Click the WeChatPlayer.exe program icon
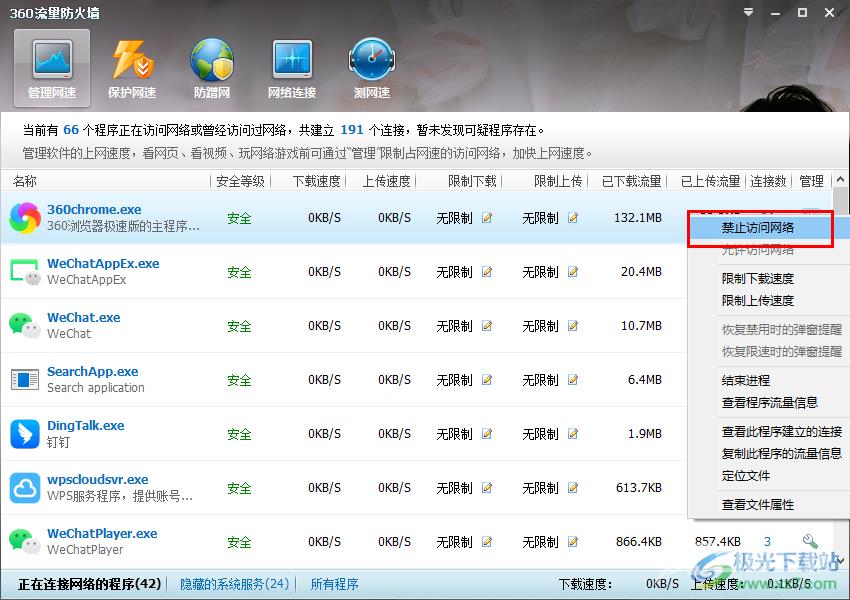The height and width of the screenshot is (600, 850). pos(25,541)
